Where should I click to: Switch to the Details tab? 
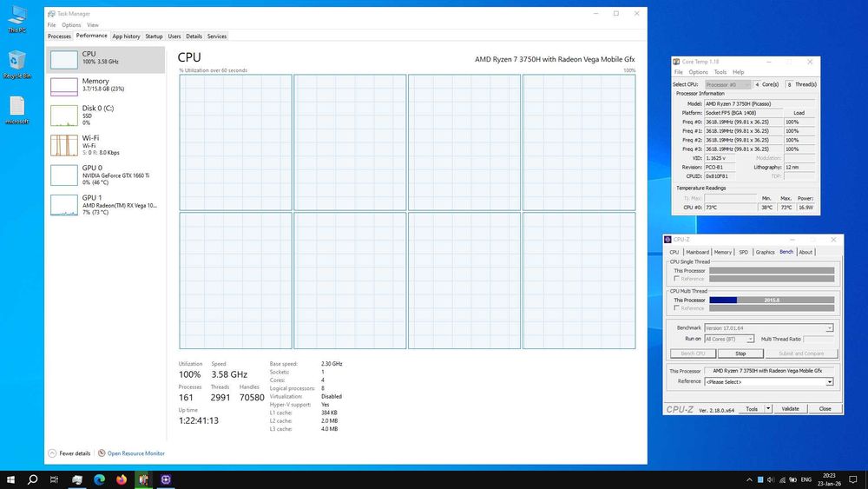click(194, 36)
